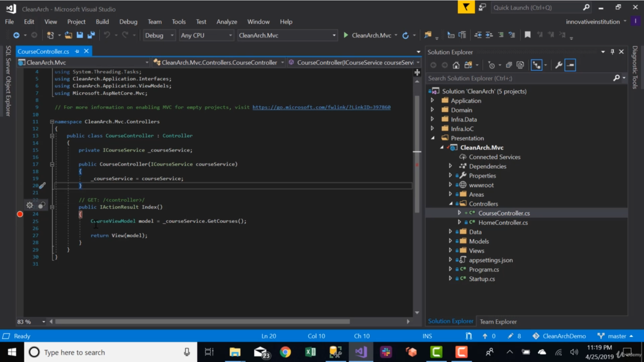This screenshot has width=644, height=362.
Task: Click the Save icon in the toolbar
Action: tap(80, 35)
